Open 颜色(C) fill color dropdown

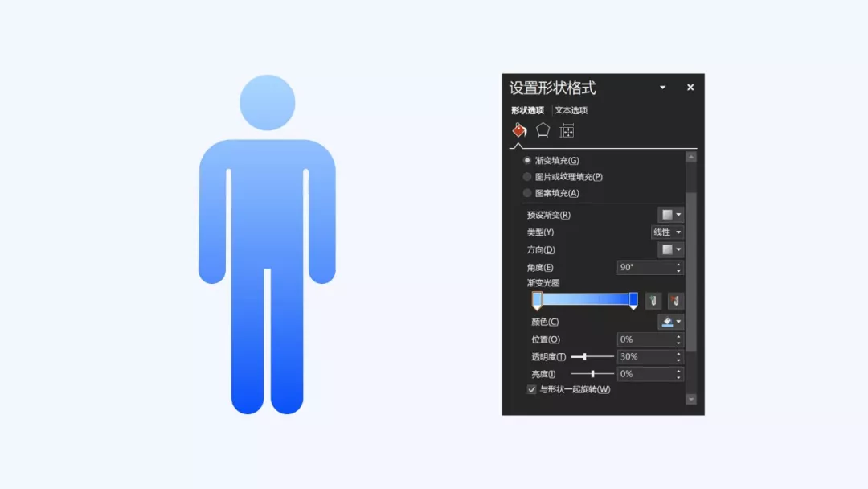671,322
